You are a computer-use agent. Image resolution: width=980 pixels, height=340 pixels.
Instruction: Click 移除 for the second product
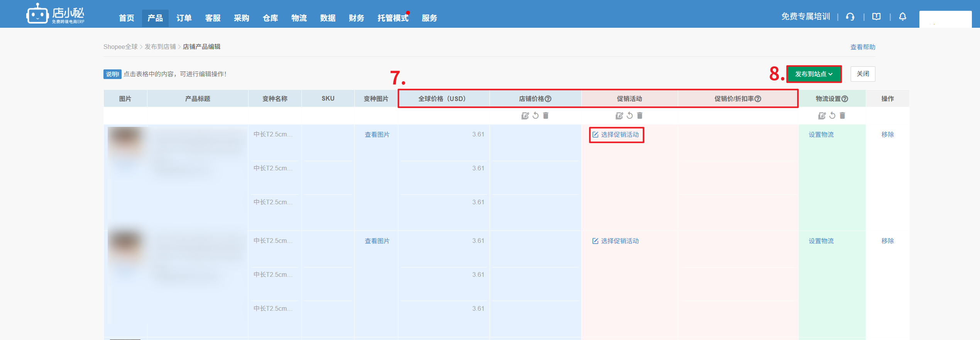(887, 241)
